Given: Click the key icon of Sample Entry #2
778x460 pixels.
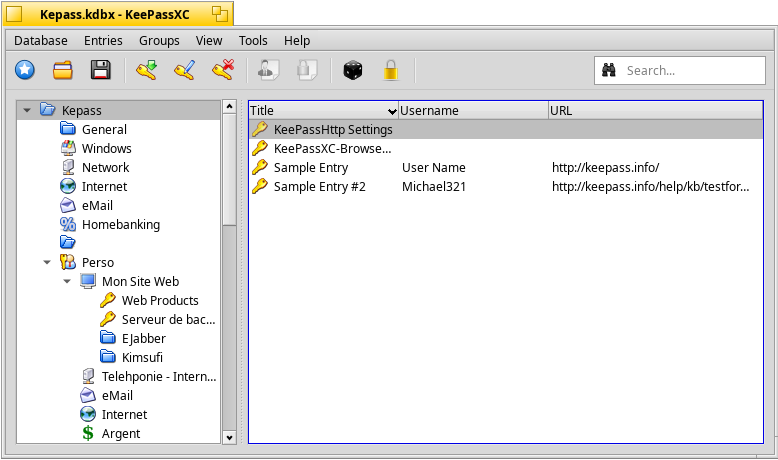Looking at the screenshot, I should [x=259, y=186].
